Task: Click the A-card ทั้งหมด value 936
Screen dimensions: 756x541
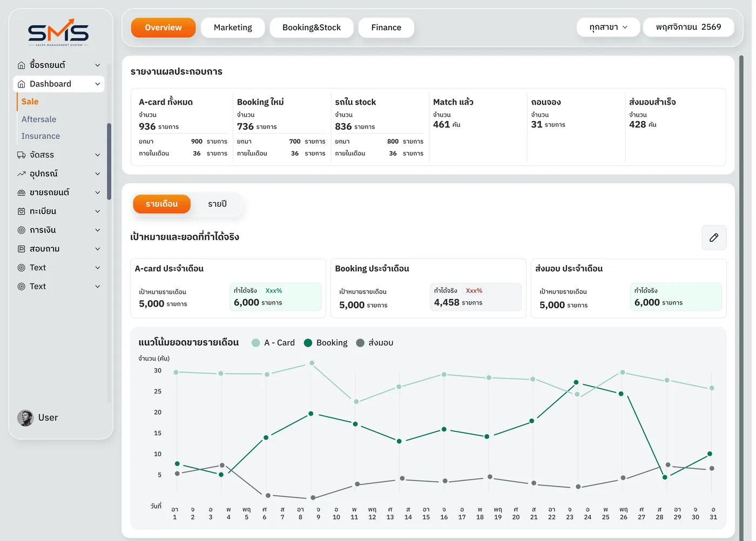Action: coord(147,126)
